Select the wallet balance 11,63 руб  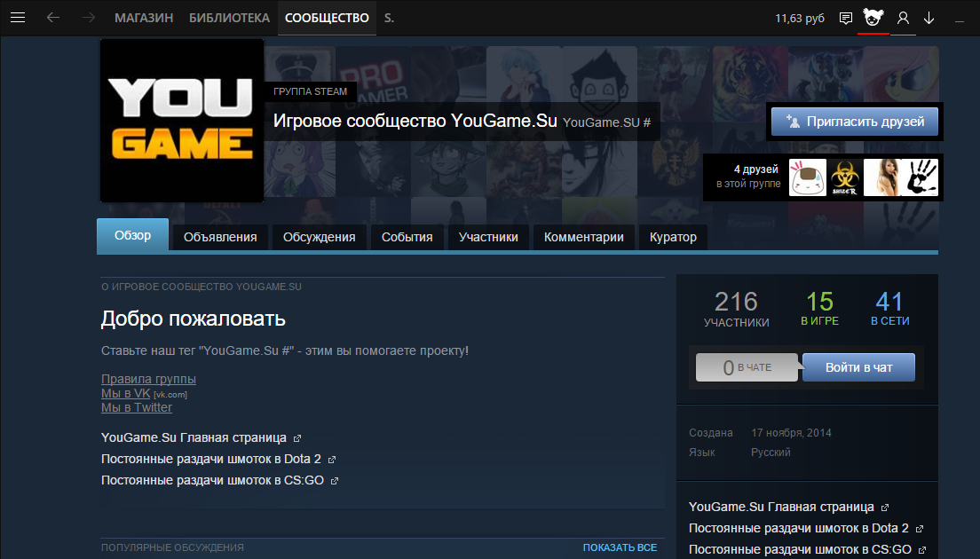coord(800,18)
